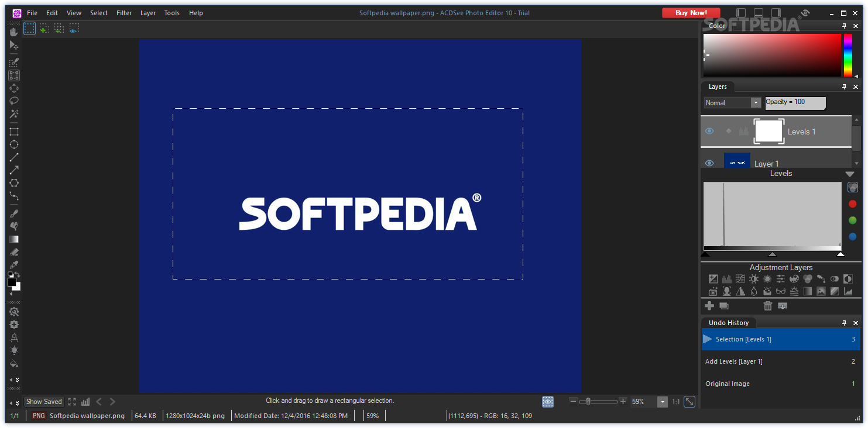
Task: Add a Photo Effect camera adjustment layer
Action: 713,291
